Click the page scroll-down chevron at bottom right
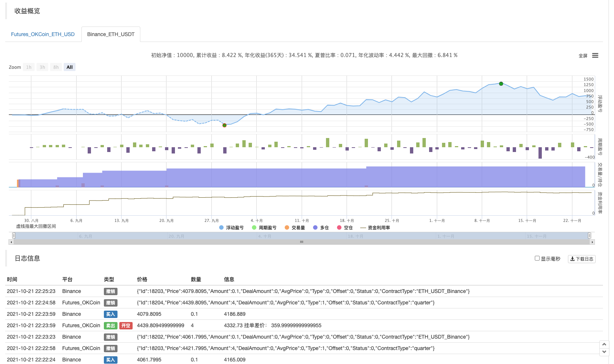This screenshot has width=614, height=364. click(x=604, y=352)
